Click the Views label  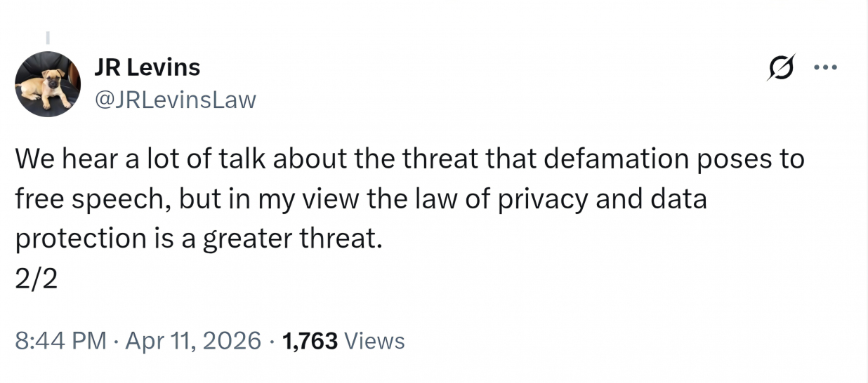coord(376,341)
